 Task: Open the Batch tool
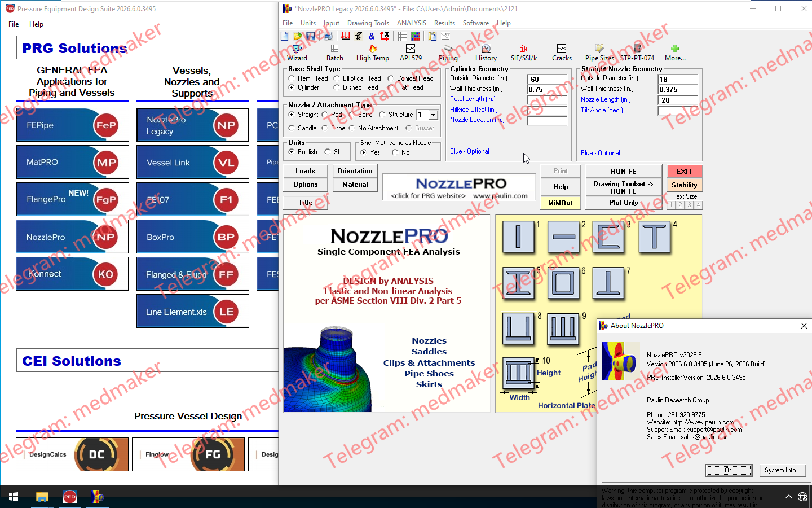(335, 53)
